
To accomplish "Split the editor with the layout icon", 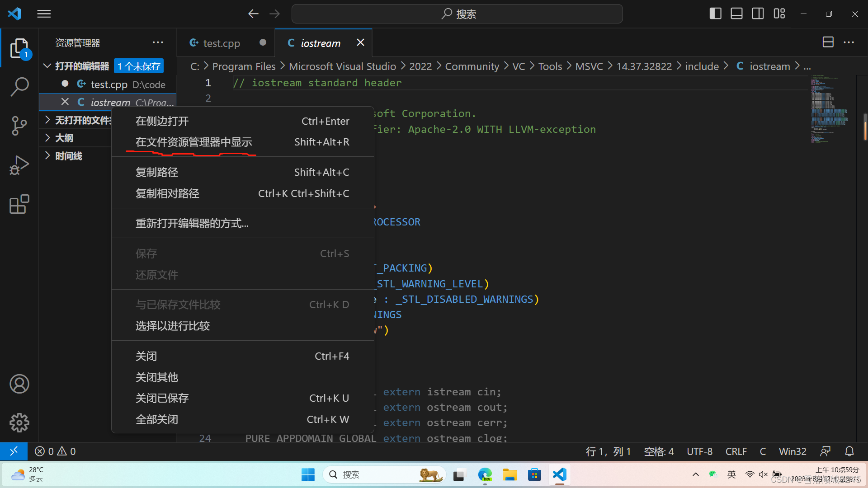I will coord(828,42).
